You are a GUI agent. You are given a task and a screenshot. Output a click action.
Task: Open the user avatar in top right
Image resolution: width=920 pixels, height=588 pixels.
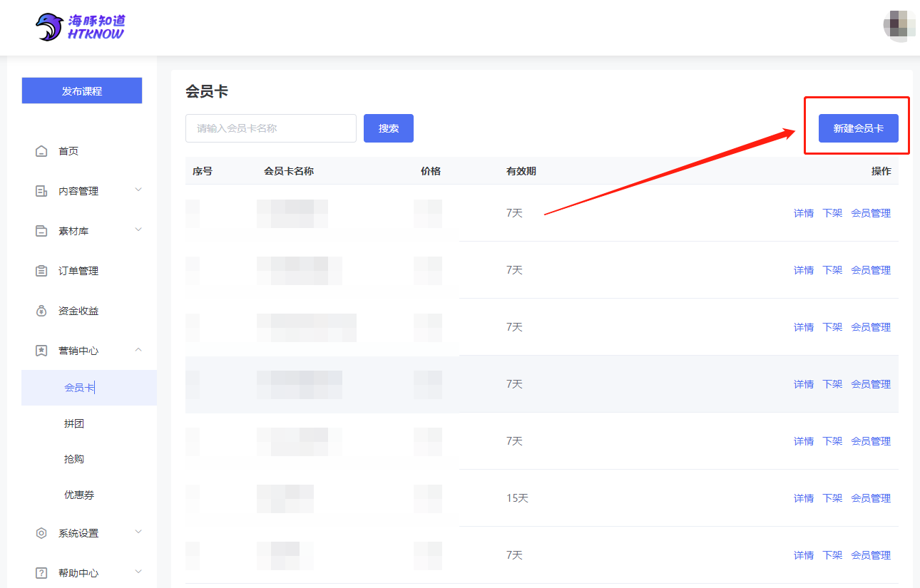(x=899, y=26)
